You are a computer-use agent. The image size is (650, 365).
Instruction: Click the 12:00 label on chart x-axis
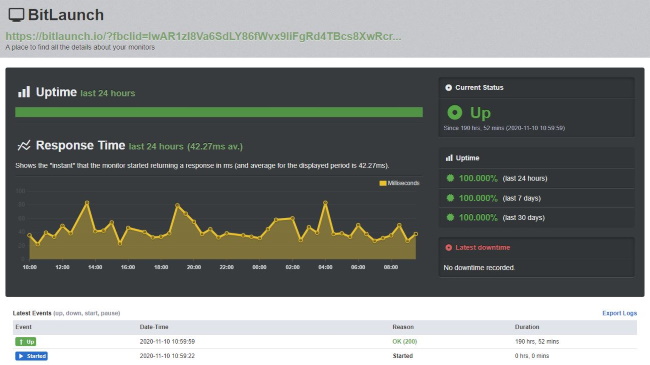pyautogui.click(x=62, y=267)
